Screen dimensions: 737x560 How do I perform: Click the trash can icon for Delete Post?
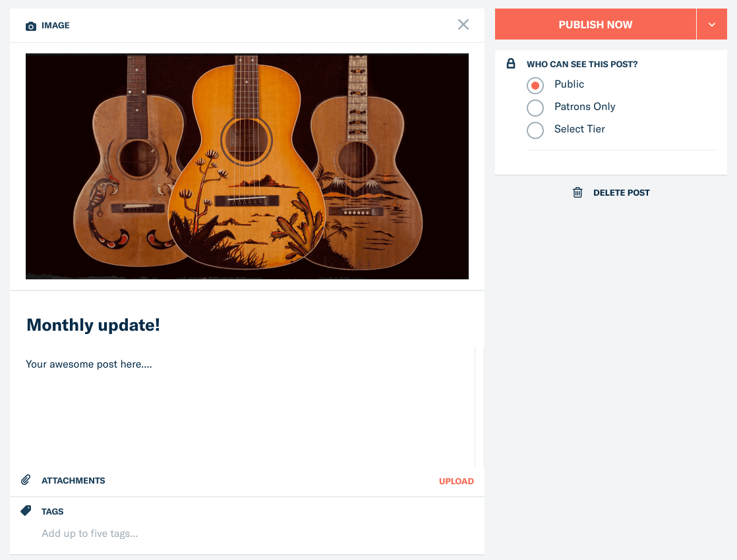click(x=577, y=192)
